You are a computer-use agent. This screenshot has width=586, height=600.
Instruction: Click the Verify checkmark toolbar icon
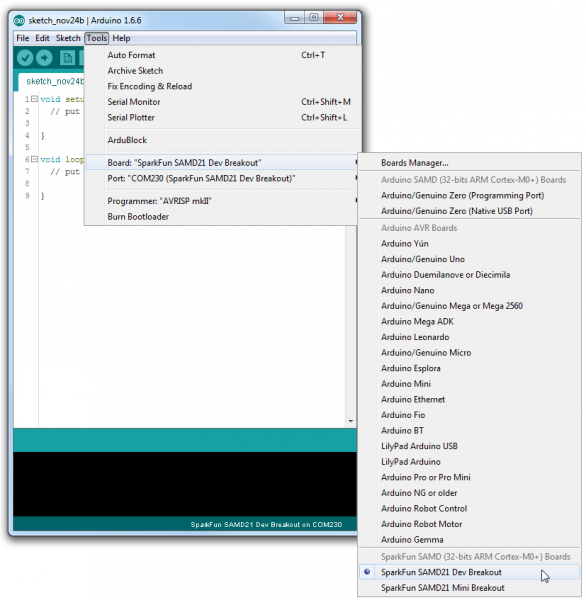25,58
